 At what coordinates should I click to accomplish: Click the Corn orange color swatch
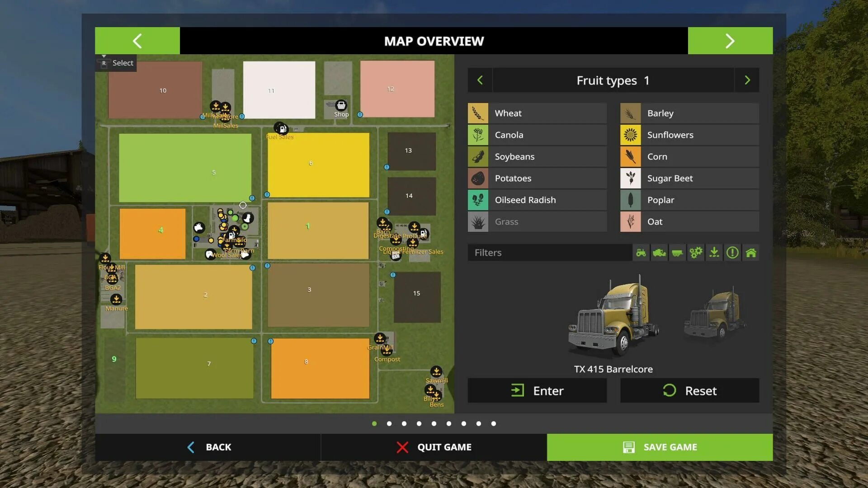(630, 157)
